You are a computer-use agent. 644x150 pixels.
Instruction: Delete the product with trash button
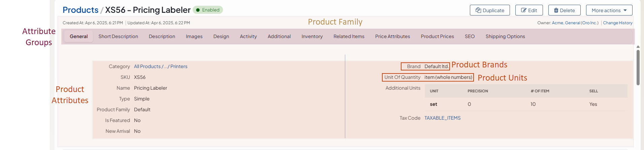[564, 10]
